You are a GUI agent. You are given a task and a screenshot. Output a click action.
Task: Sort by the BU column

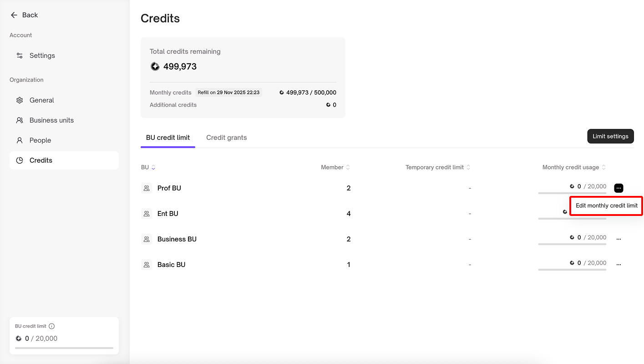click(x=153, y=168)
